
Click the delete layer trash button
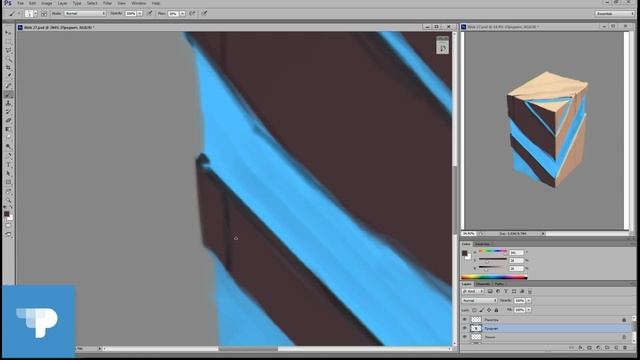click(x=625, y=348)
